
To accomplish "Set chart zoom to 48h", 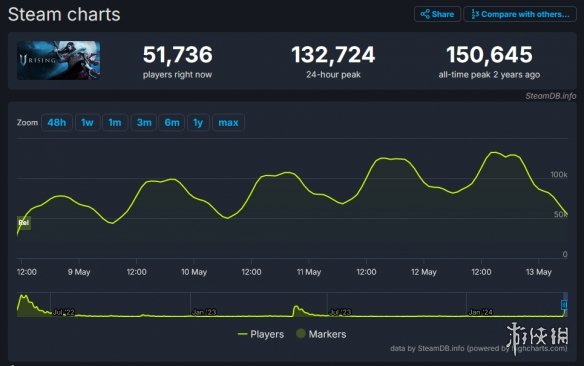I will coord(57,122).
